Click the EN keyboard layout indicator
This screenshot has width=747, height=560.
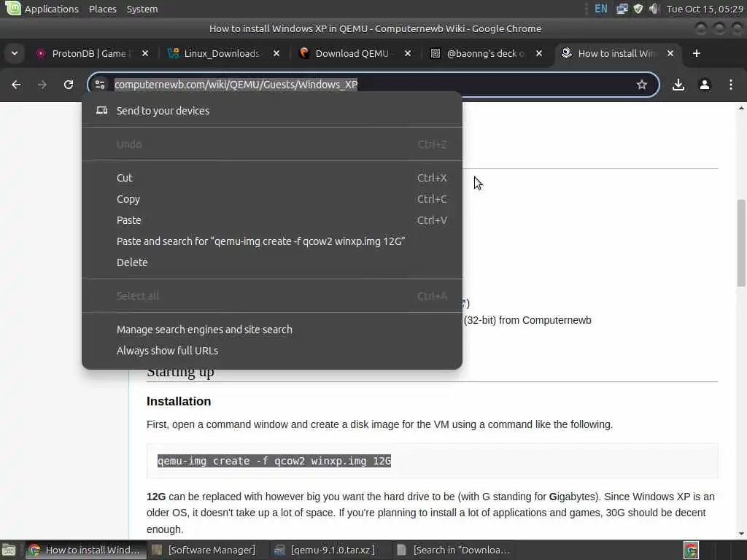pos(601,9)
